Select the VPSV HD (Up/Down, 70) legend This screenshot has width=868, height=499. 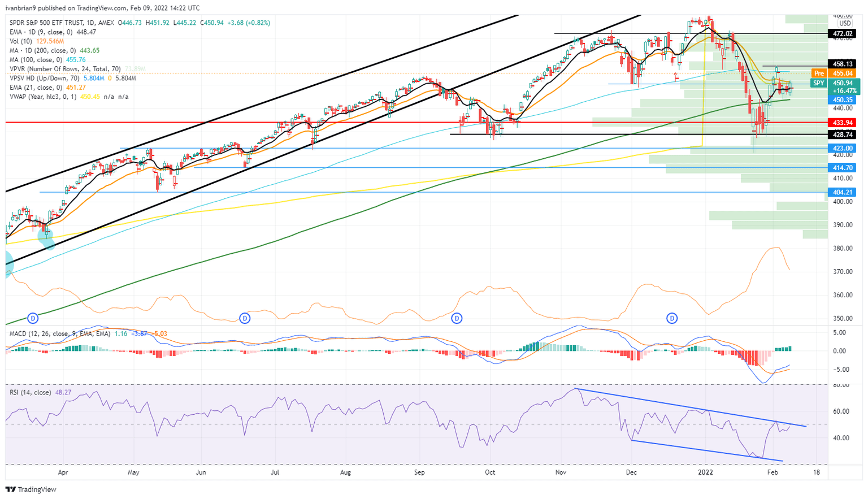(45, 78)
